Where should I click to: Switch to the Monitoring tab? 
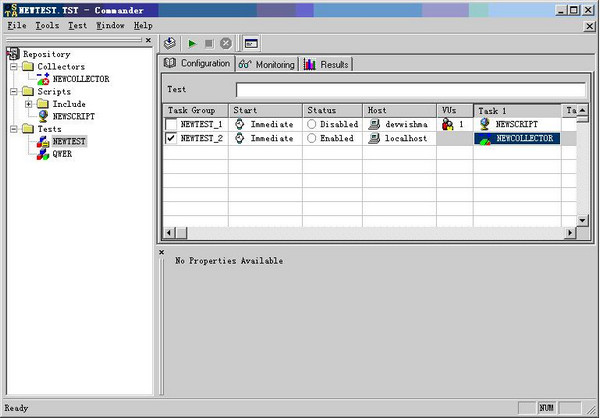[x=267, y=64]
